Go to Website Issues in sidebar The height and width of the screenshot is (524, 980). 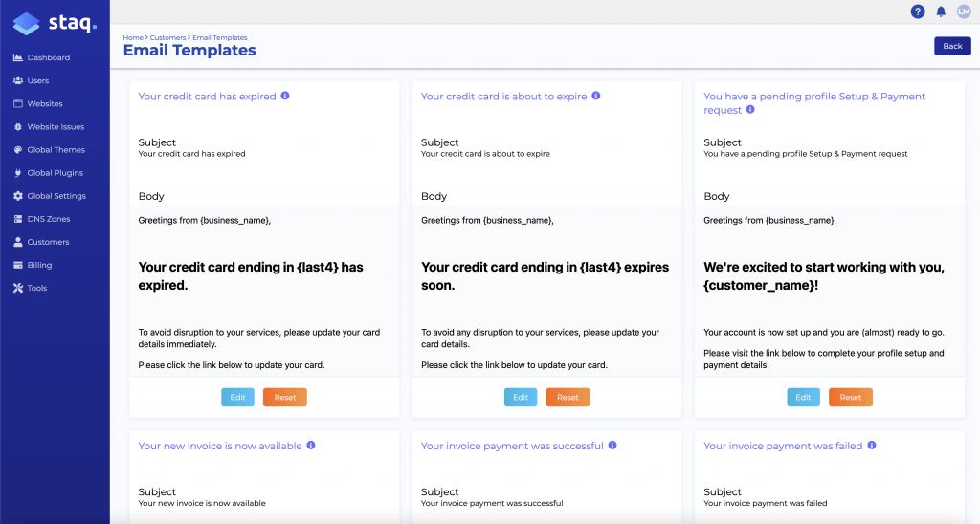point(56,127)
